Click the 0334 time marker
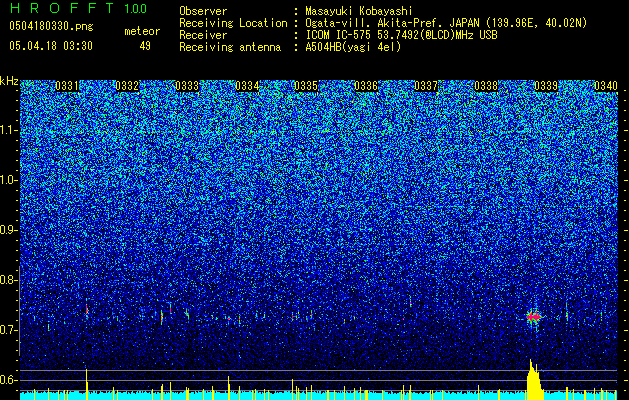Screen dimensions: 629x400 pos(247,86)
